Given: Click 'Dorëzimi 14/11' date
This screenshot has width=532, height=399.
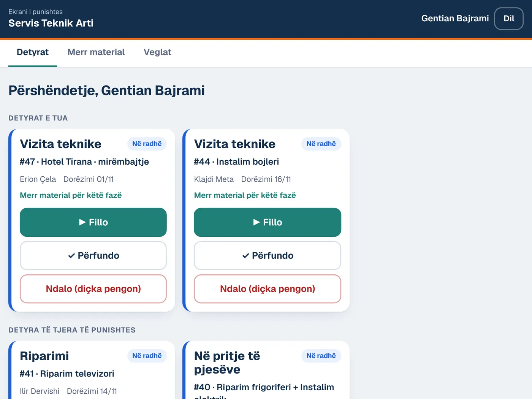Looking at the screenshot, I should (x=92, y=391).
